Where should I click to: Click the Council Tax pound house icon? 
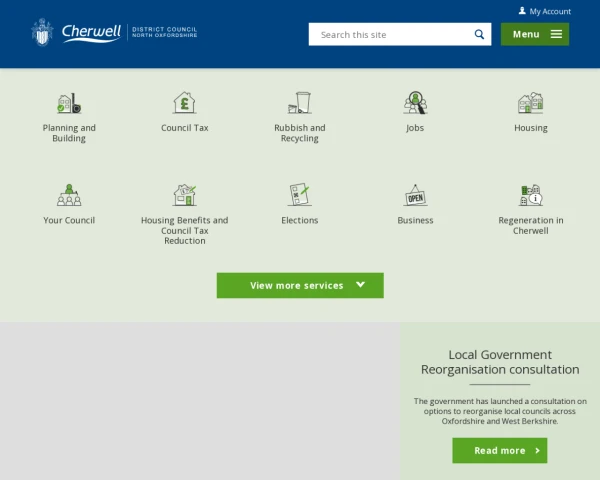click(x=184, y=103)
